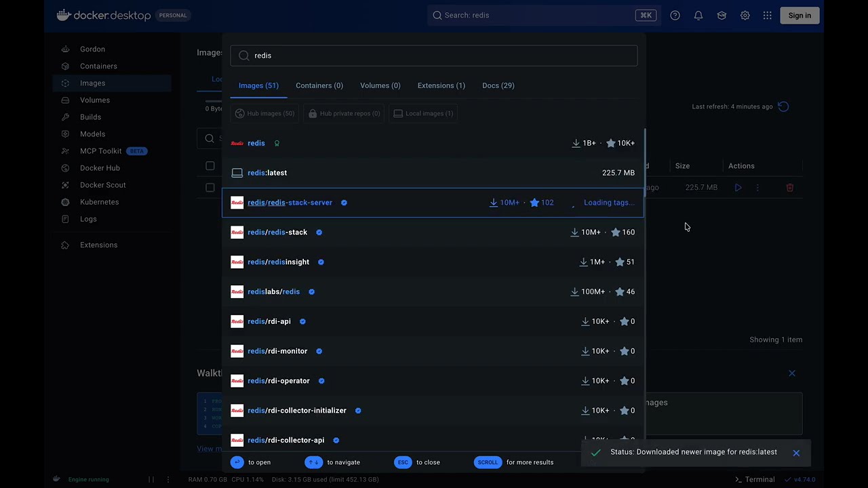Open redis/rdi-collector-initializer result
The height and width of the screenshot is (488, 868).
pyautogui.click(x=433, y=411)
